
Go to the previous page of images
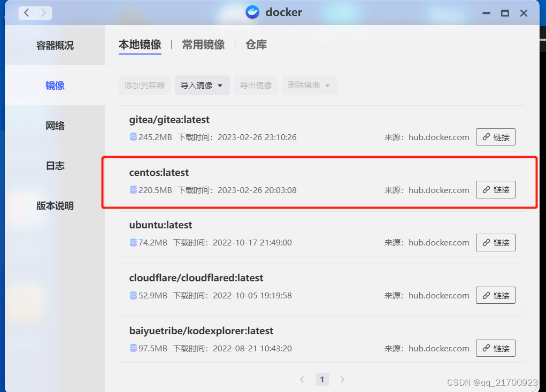pyautogui.click(x=302, y=379)
